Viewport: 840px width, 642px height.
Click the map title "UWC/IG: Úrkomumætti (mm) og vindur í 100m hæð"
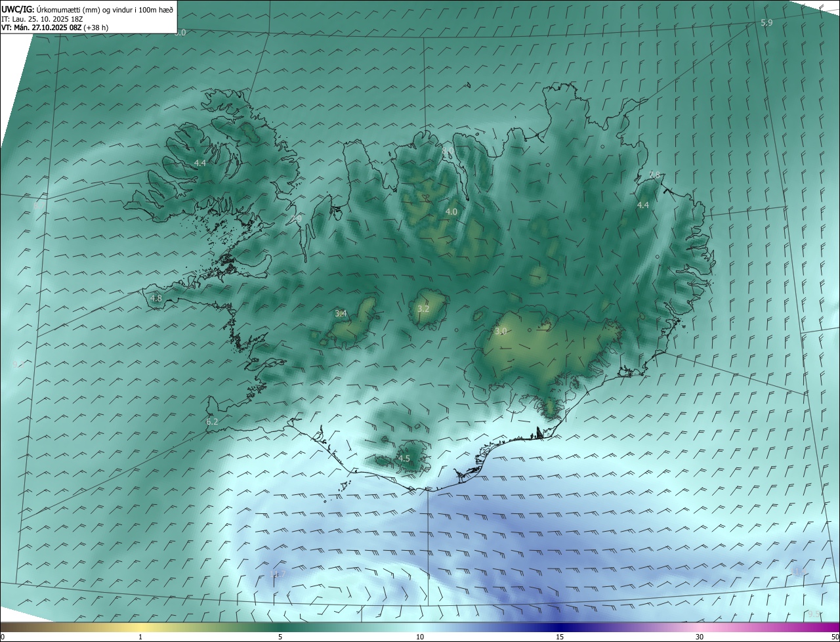point(87,10)
